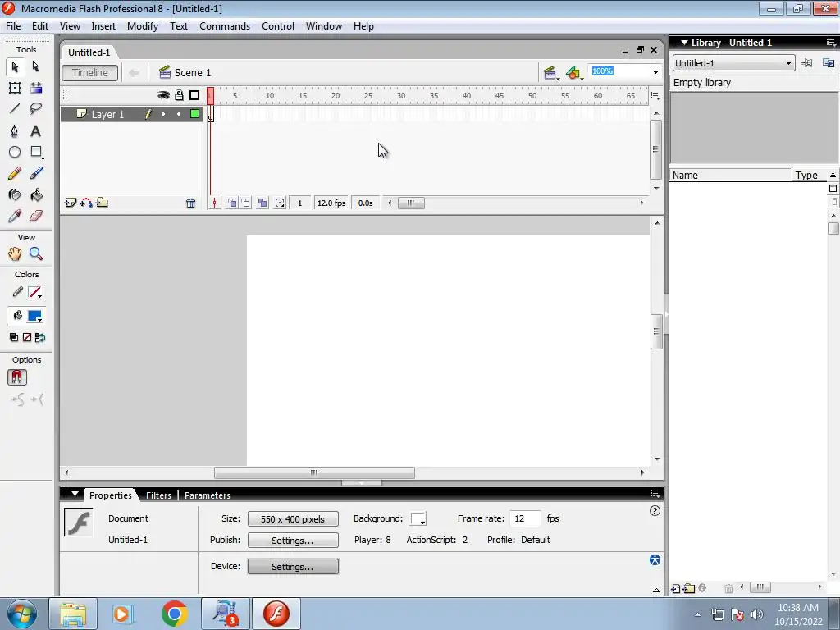This screenshot has width=840, height=630.
Task: Select the Lasso tool
Action: coord(36,109)
